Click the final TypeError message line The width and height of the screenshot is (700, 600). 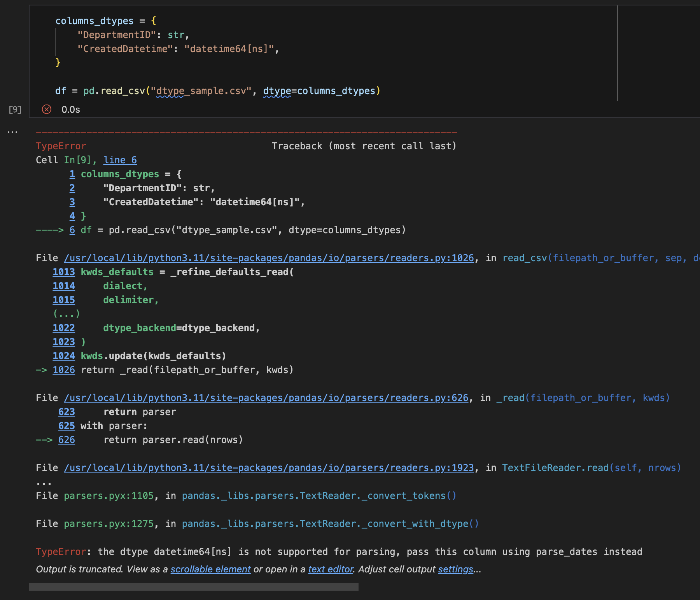339,552
